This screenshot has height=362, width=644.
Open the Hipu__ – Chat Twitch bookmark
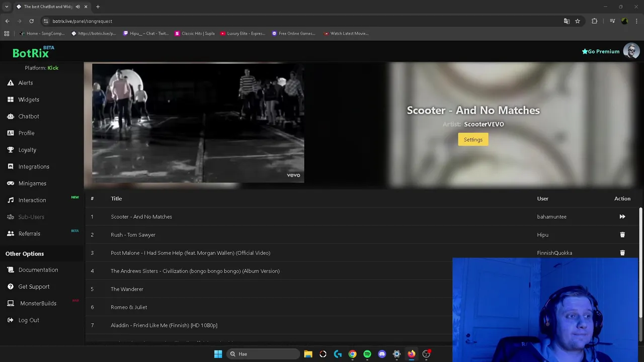point(146,34)
